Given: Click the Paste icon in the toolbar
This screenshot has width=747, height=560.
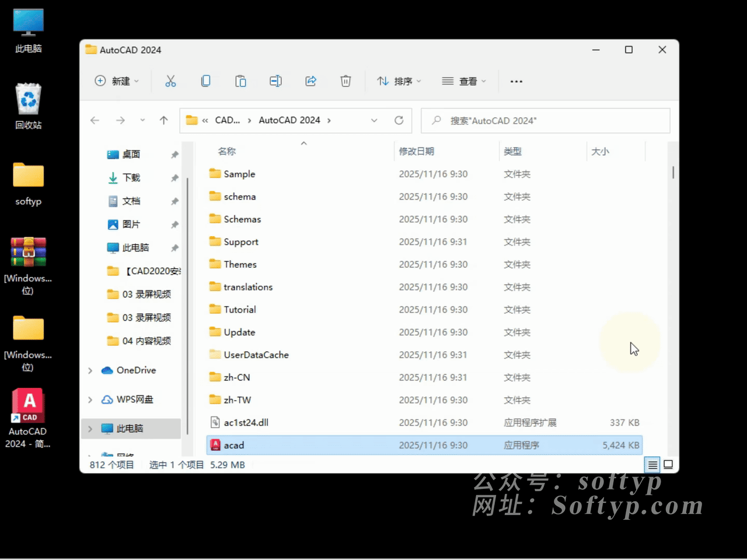Looking at the screenshot, I should (x=240, y=81).
